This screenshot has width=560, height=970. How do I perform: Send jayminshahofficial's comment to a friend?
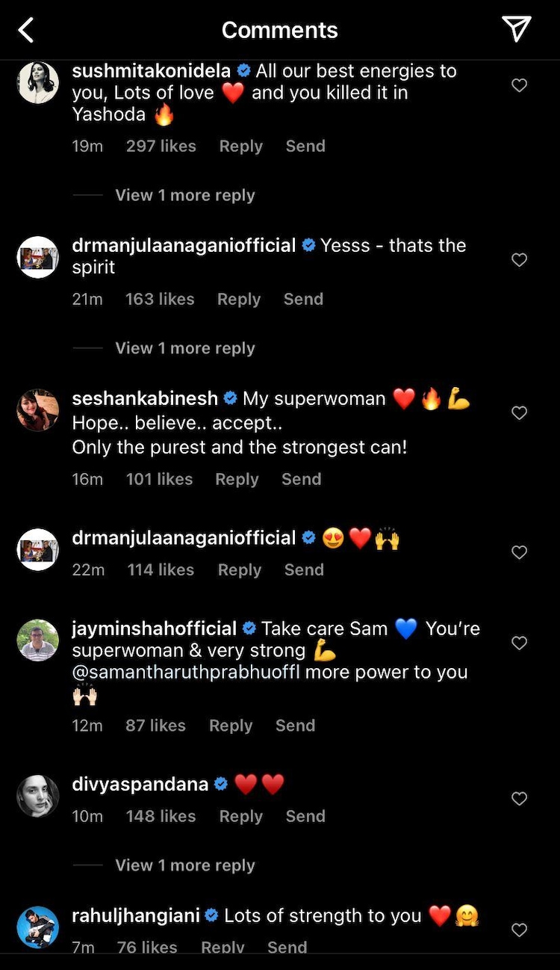(295, 725)
